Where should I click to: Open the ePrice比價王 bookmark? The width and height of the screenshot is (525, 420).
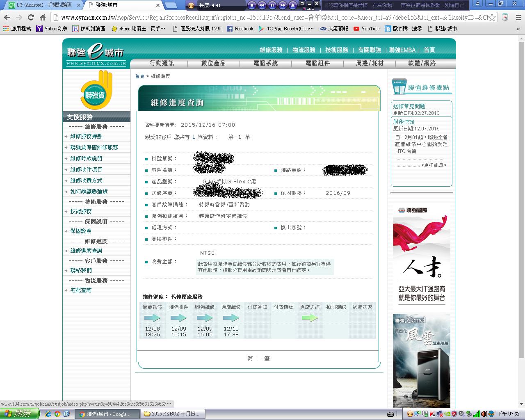139,29
